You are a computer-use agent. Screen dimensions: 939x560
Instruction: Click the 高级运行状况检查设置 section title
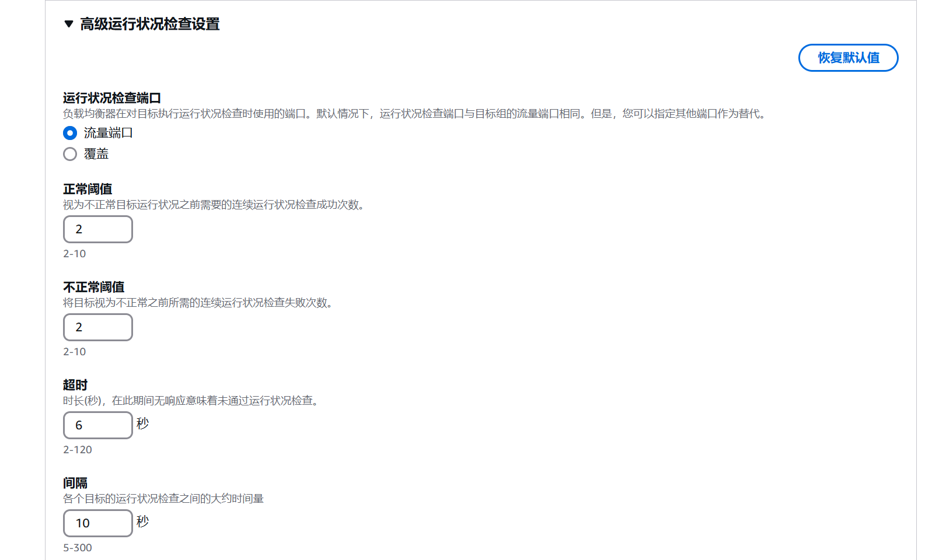point(150,24)
